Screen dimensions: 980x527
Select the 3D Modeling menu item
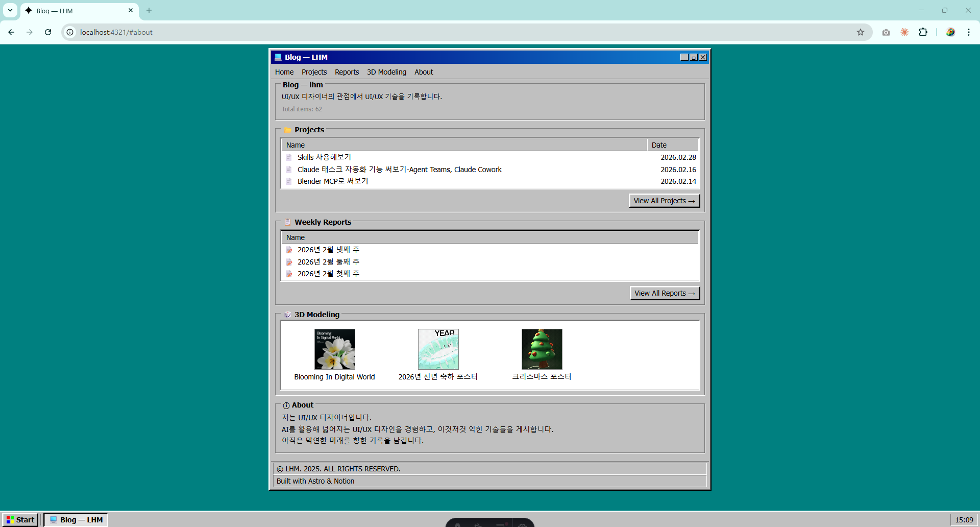point(386,72)
